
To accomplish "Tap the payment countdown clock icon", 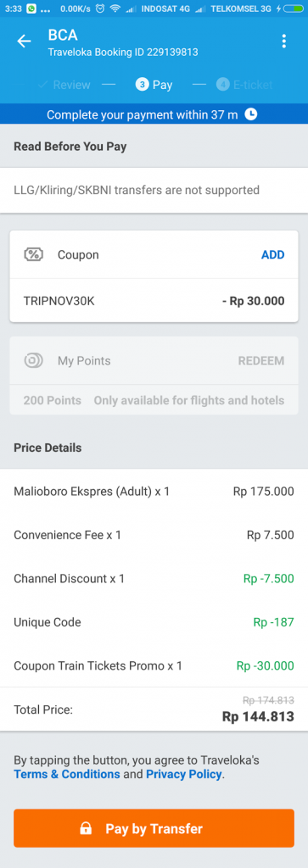I will point(251,114).
